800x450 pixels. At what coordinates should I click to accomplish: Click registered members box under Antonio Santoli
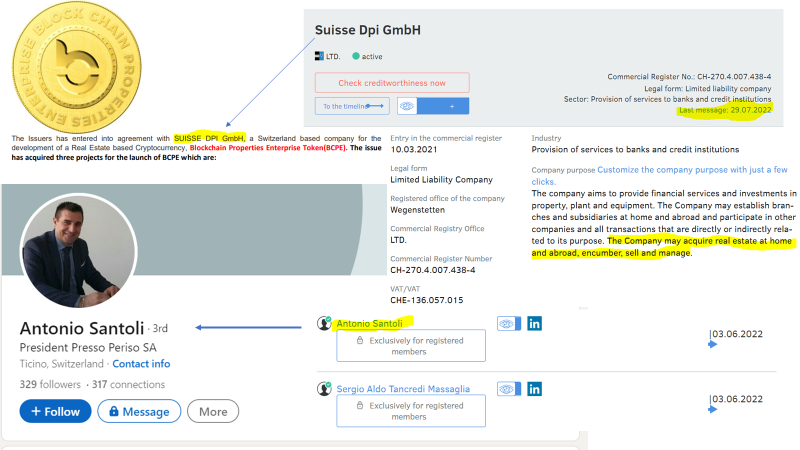411,346
